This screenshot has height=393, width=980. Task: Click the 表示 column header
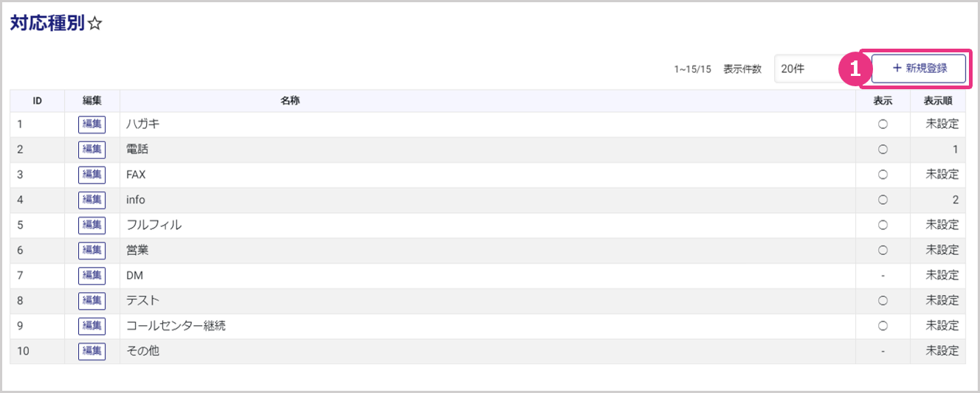point(883,101)
